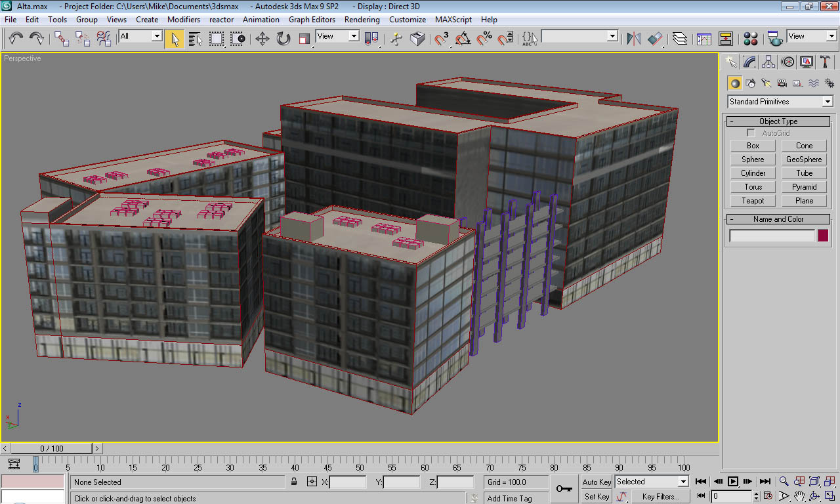This screenshot has width=840, height=504.
Task: Toggle Auto Key animation mode
Action: coord(597,482)
